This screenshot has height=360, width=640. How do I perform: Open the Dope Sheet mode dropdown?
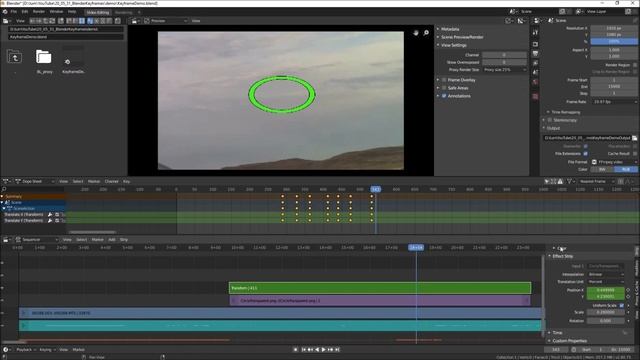35,181
